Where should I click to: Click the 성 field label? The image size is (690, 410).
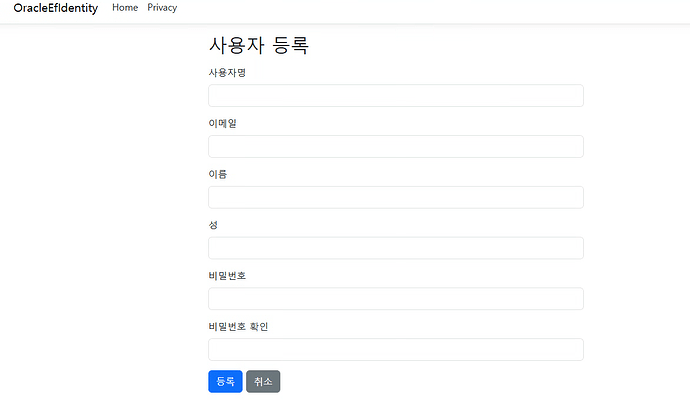tap(213, 225)
